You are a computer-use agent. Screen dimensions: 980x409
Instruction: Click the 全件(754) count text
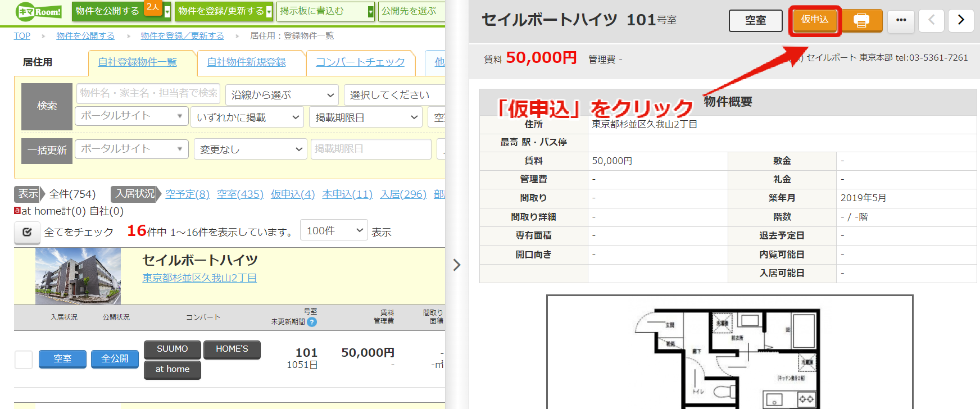[x=72, y=194]
